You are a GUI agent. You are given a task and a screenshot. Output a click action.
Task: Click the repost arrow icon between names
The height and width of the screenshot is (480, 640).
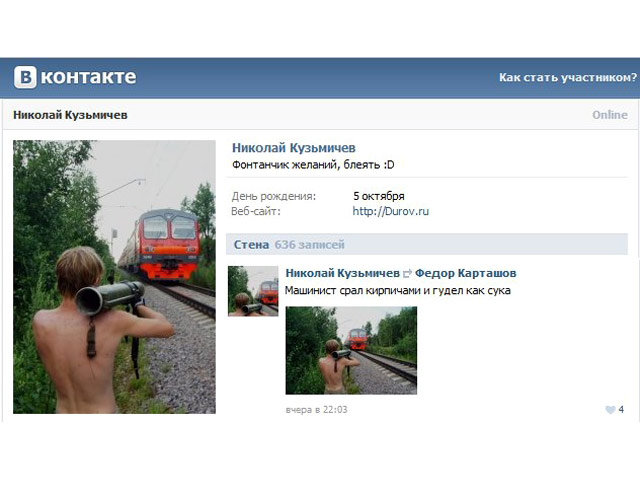pyautogui.click(x=407, y=273)
